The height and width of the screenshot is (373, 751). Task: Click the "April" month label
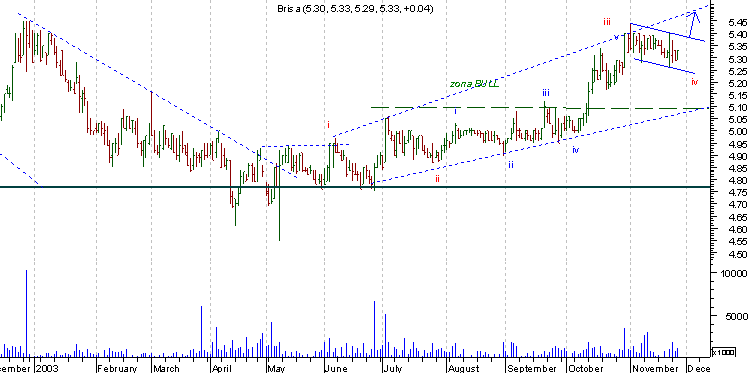click(222, 369)
